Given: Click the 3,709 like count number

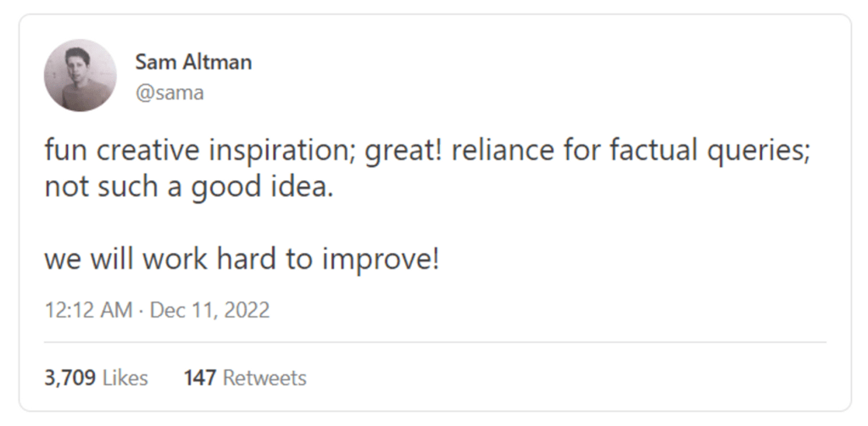Looking at the screenshot, I should point(70,377).
